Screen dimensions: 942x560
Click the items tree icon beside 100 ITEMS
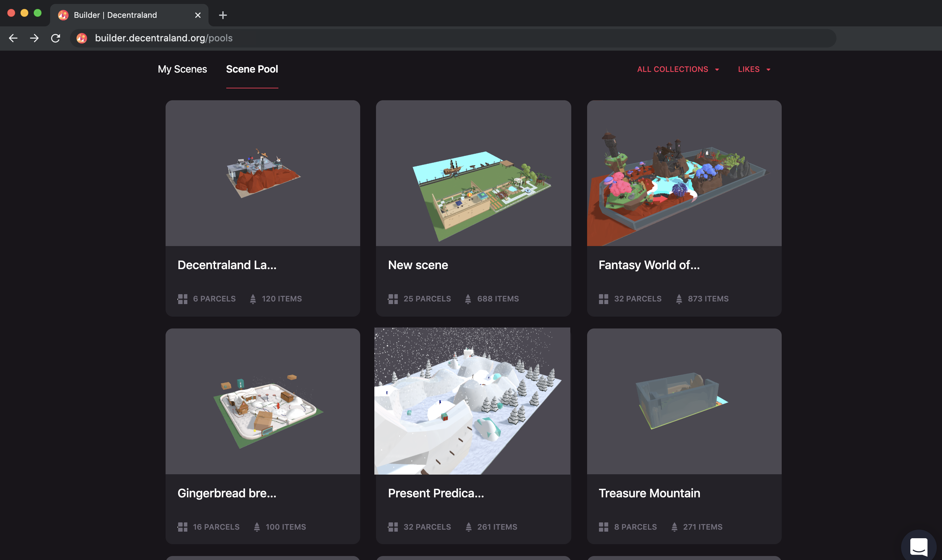[257, 527]
